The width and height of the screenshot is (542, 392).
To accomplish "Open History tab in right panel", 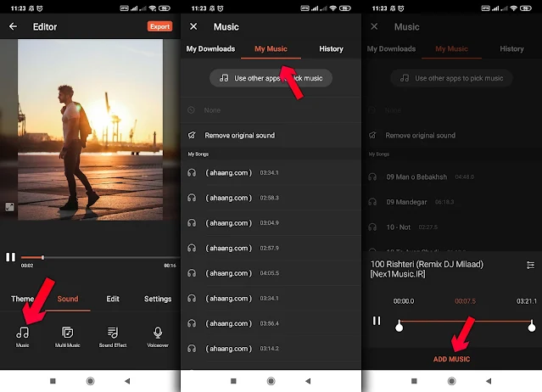I will pos(511,48).
